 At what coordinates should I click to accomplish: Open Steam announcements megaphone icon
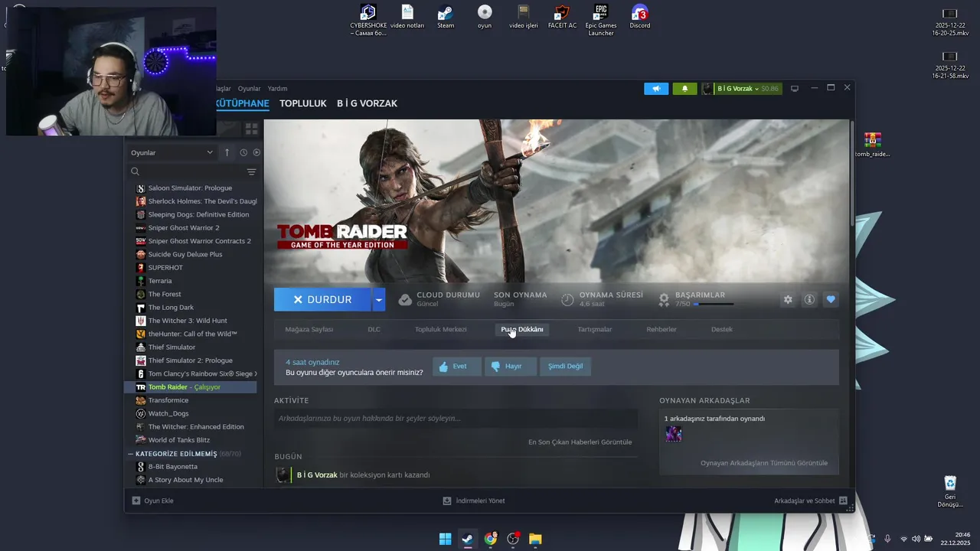656,89
